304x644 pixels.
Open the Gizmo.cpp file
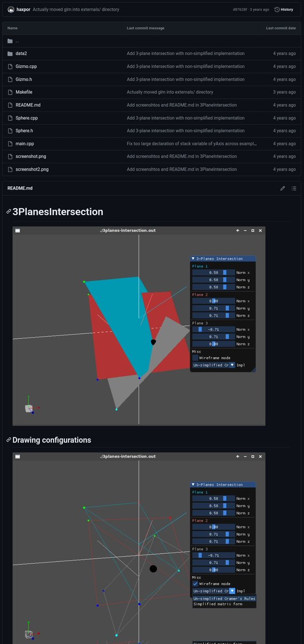click(x=26, y=67)
